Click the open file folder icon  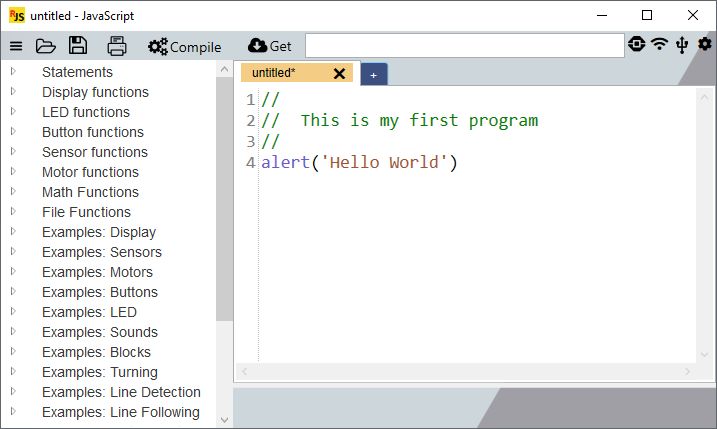pyautogui.click(x=46, y=46)
